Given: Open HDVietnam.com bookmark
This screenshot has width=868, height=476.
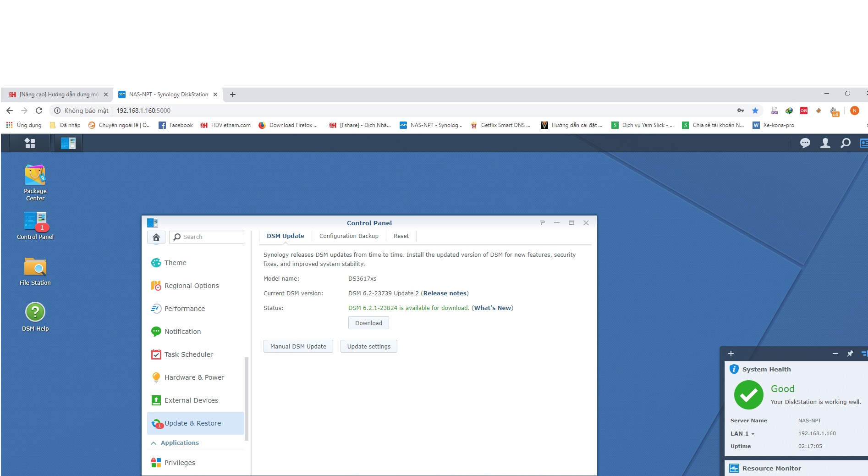Looking at the screenshot, I should pyautogui.click(x=225, y=125).
